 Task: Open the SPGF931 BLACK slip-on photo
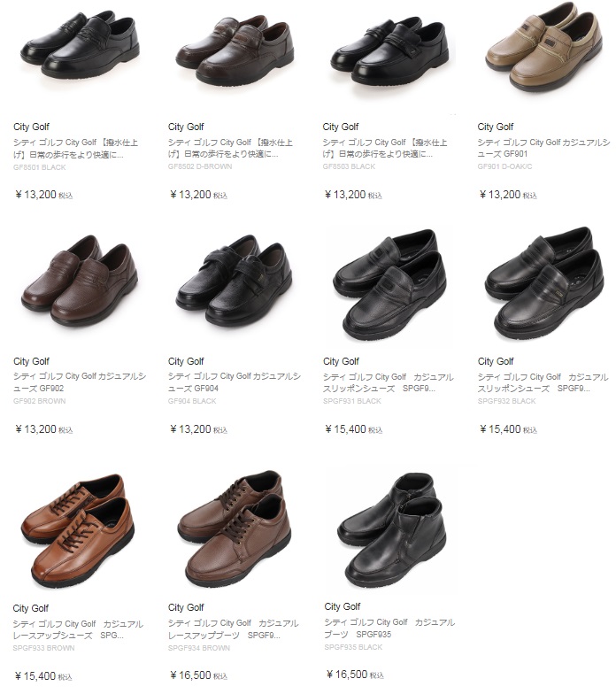click(x=389, y=285)
